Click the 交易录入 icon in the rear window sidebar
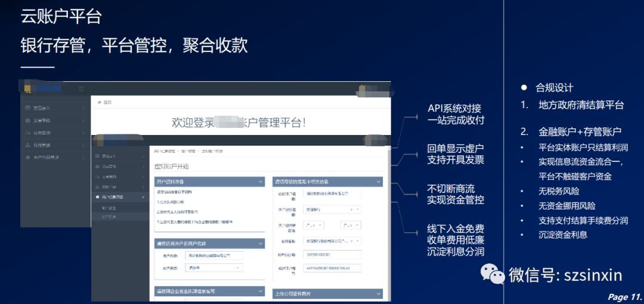The image size is (644, 304). coord(27,108)
